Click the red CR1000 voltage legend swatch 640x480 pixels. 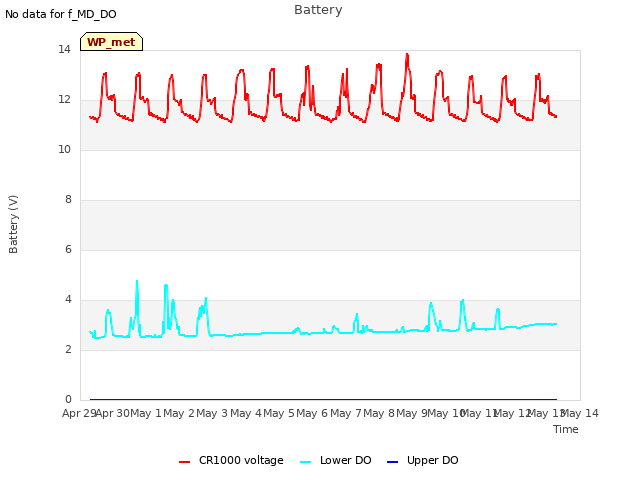coord(184,462)
